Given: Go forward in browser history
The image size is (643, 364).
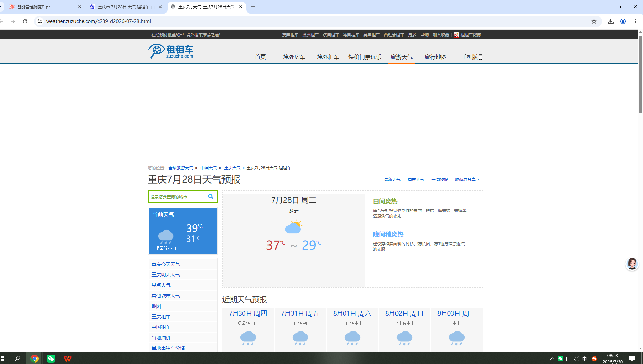Looking at the screenshot, I should point(13,21).
